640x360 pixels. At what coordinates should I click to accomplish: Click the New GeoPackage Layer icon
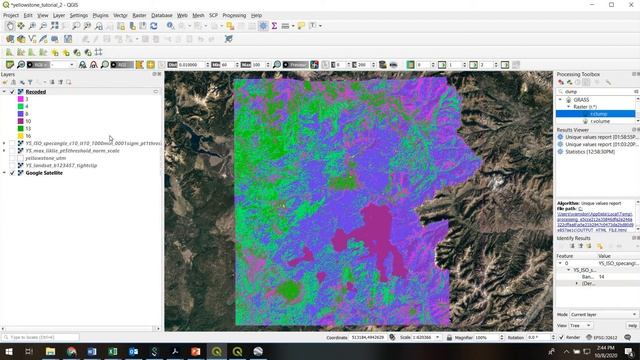(x=21, y=39)
